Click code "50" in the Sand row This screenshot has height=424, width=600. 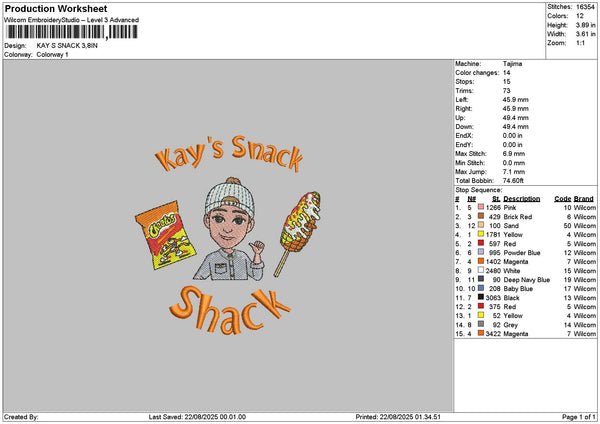[x=567, y=226]
